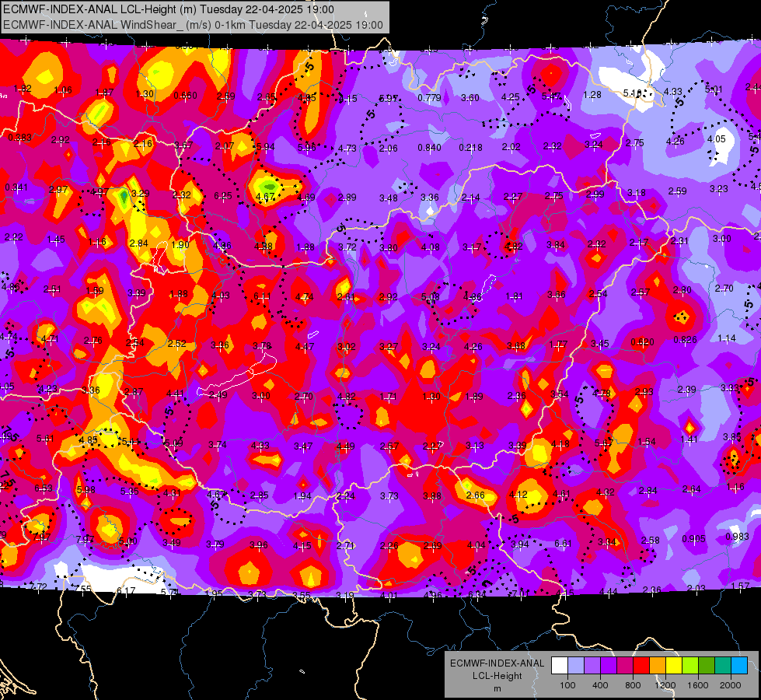Image resolution: width=761 pixels, height=700 pixels.
Task: Click the wind shear value 0.840
Action: (430, 148)
